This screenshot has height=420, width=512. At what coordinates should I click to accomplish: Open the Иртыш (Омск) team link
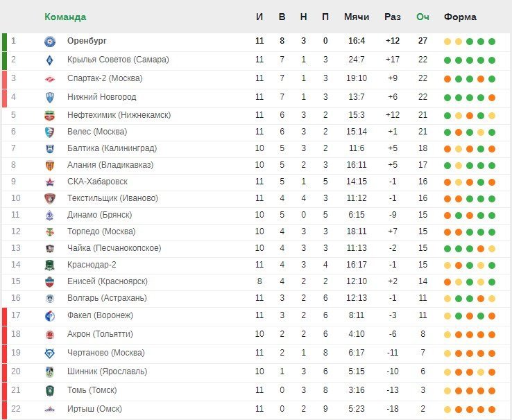(94, 409)
